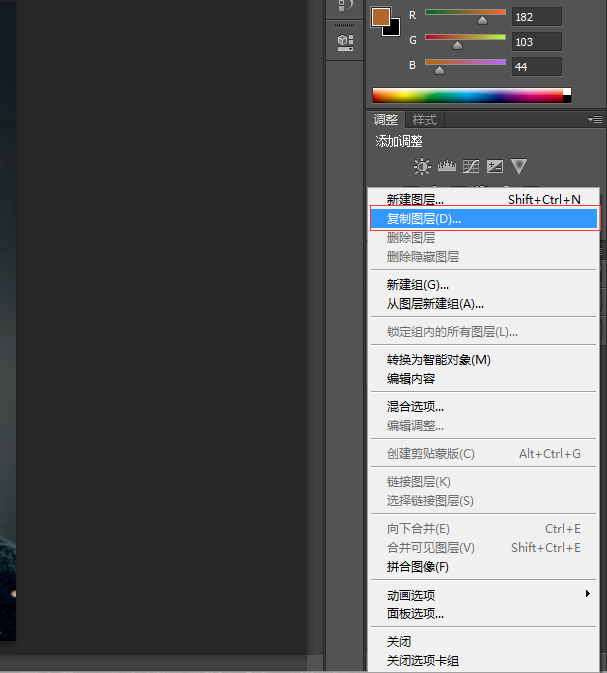The height and width of the screenshot is (673, 607).
Task: Select 编辑内容 menu entry
Action: tap(483, 379)
